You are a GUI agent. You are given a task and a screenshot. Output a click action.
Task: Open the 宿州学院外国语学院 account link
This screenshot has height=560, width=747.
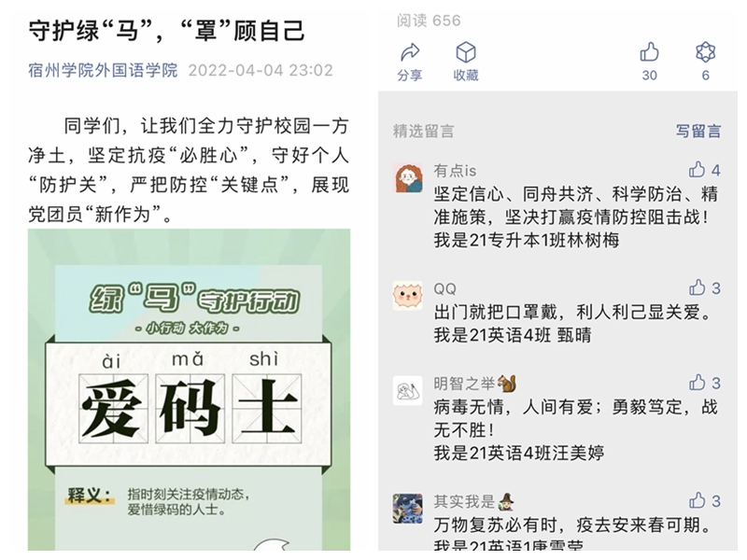[x=103, y=71]
